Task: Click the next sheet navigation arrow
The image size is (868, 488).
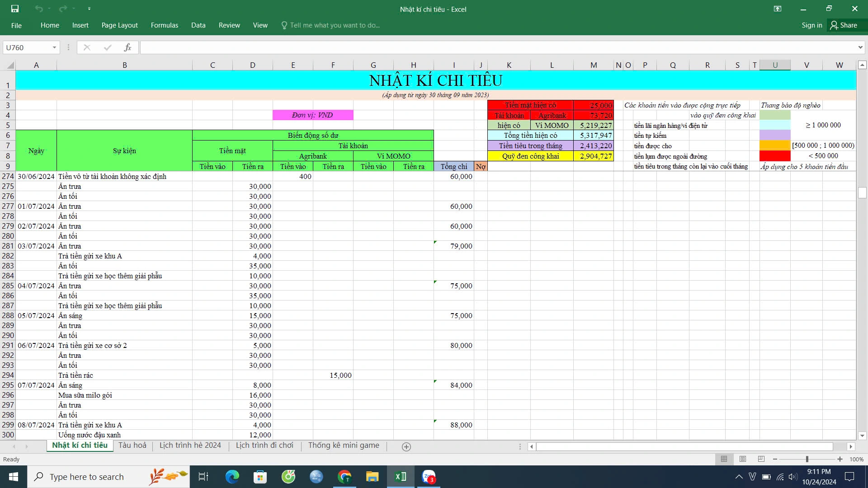Action: [x=27, y=446]
